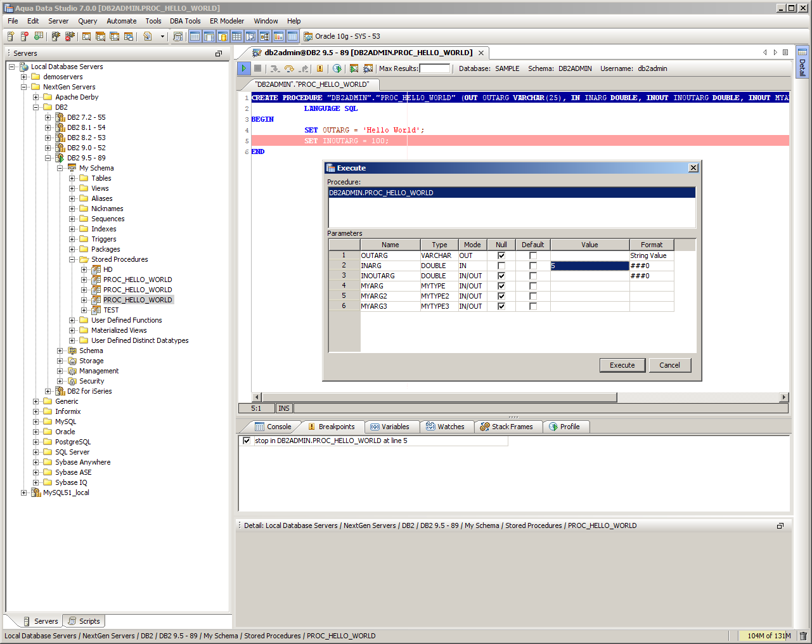Open the DBA Tools menu
The width and height of the screenshot is (812, 644).
pos(185,21)
